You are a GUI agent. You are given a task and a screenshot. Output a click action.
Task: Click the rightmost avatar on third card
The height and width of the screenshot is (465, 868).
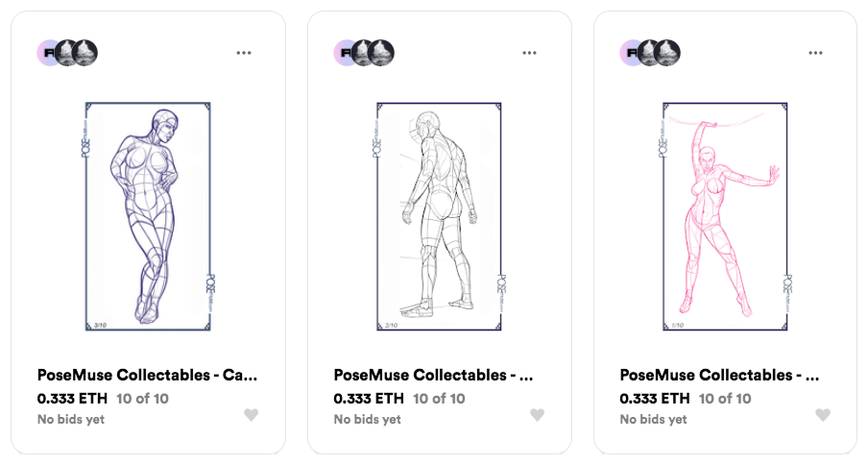coord(667,53)
